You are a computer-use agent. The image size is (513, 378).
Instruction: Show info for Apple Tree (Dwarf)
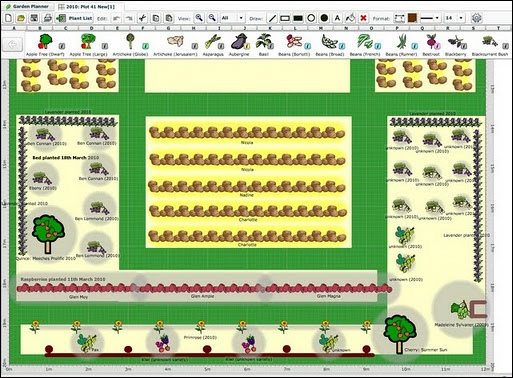(x=62, y=46)
